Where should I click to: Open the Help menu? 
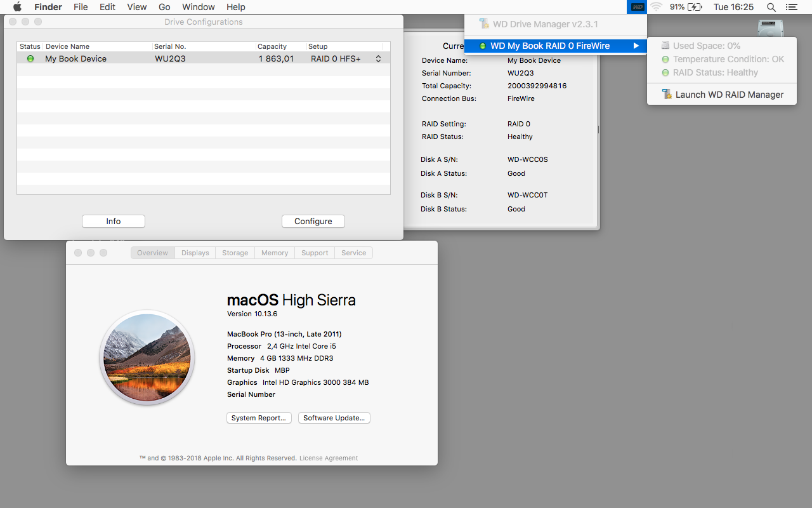(236, 7)
